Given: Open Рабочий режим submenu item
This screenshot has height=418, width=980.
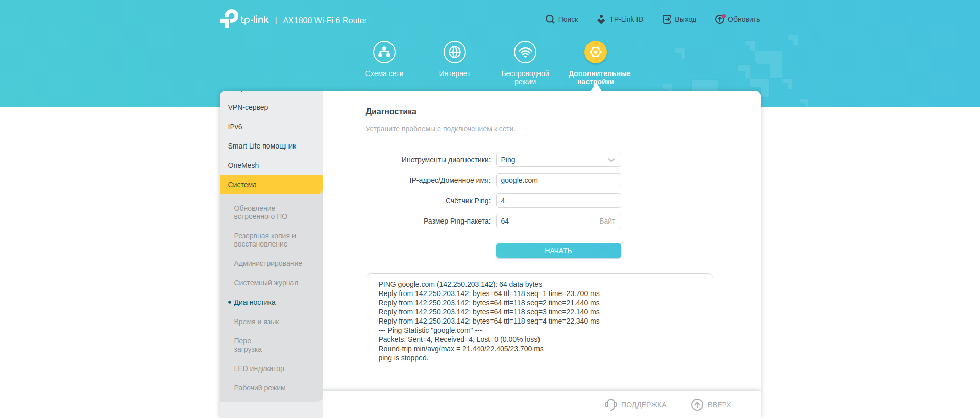Looking at the screenshot, I should pos(260,388).
